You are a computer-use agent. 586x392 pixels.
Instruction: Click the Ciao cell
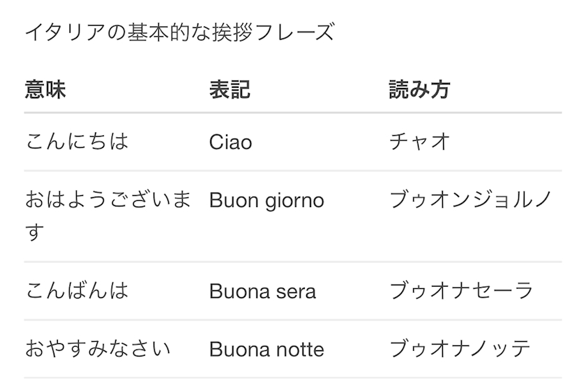230,142
